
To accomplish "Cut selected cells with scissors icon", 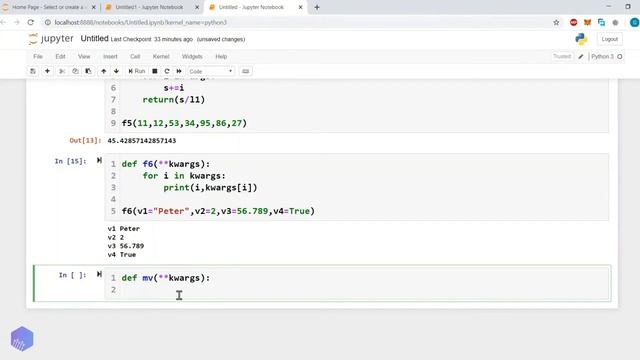I will point(62,71).
